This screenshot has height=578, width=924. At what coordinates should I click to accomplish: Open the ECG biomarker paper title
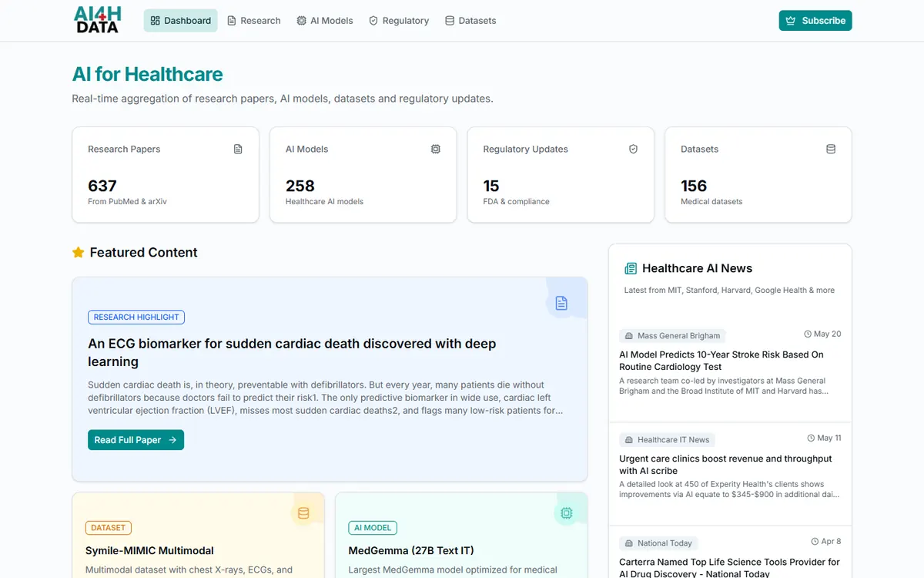292,352
